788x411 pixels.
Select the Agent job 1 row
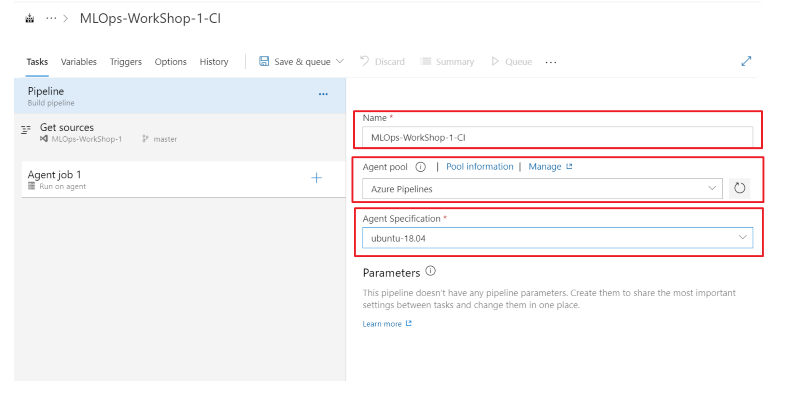pyautogui.click(x=183, y=179)
